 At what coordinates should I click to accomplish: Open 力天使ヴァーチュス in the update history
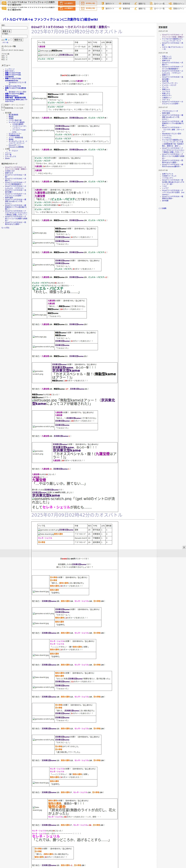[x=169, y=176]
